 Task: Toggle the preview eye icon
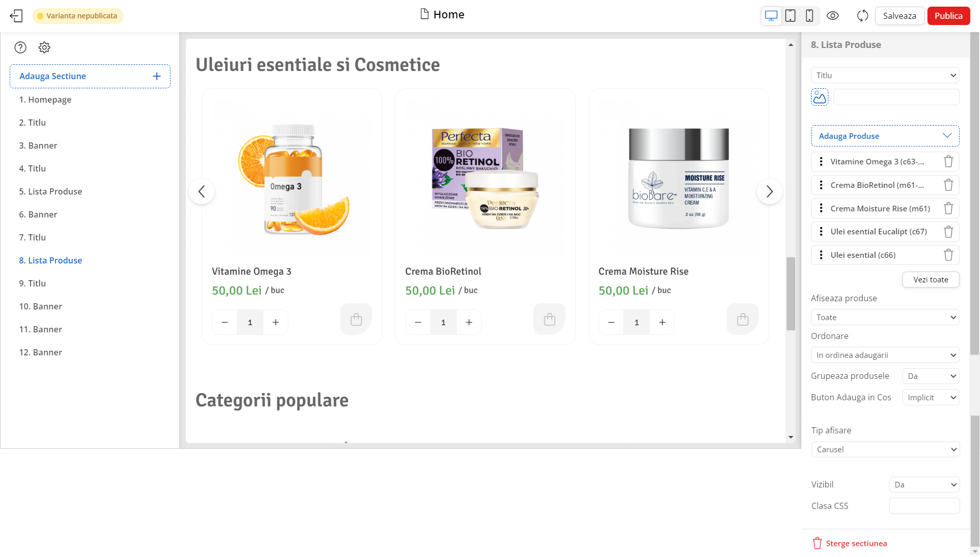tap(832, 16)
